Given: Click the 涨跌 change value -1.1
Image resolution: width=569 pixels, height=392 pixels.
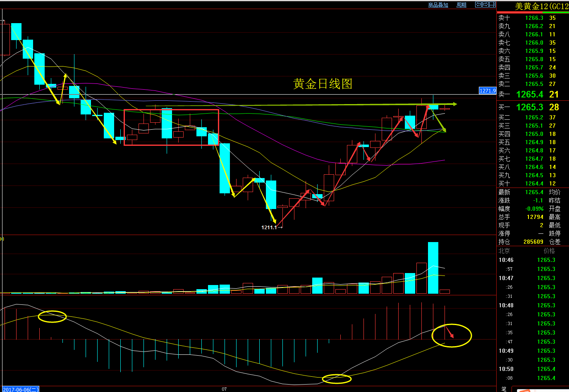Looking at the screenshot, I should pyautogui.click(x=538, y=200).
